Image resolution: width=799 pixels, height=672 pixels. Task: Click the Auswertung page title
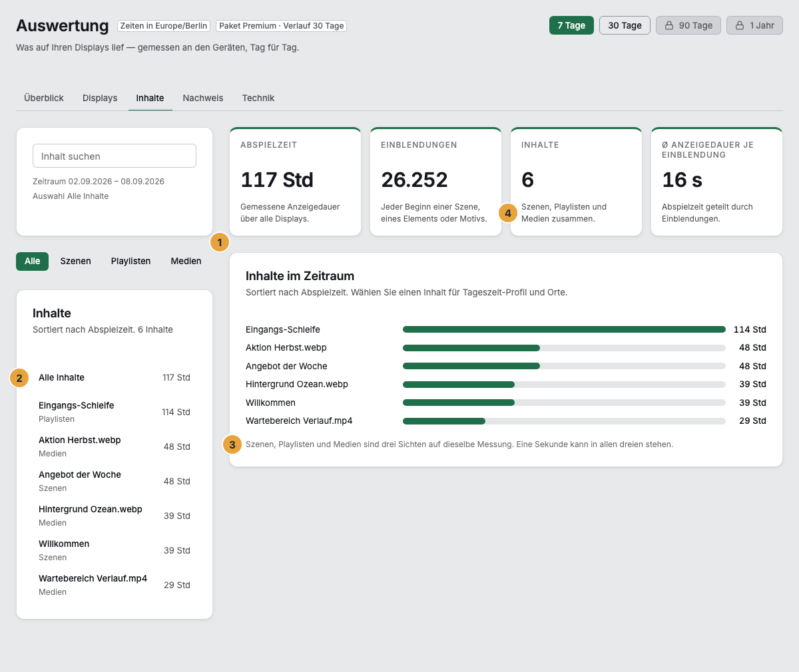point(63,25)
